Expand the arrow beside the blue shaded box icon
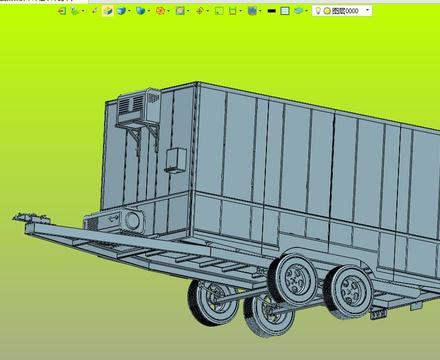This screenshot has width=440, height=360. pyautogui.click(x=129, y=11)
